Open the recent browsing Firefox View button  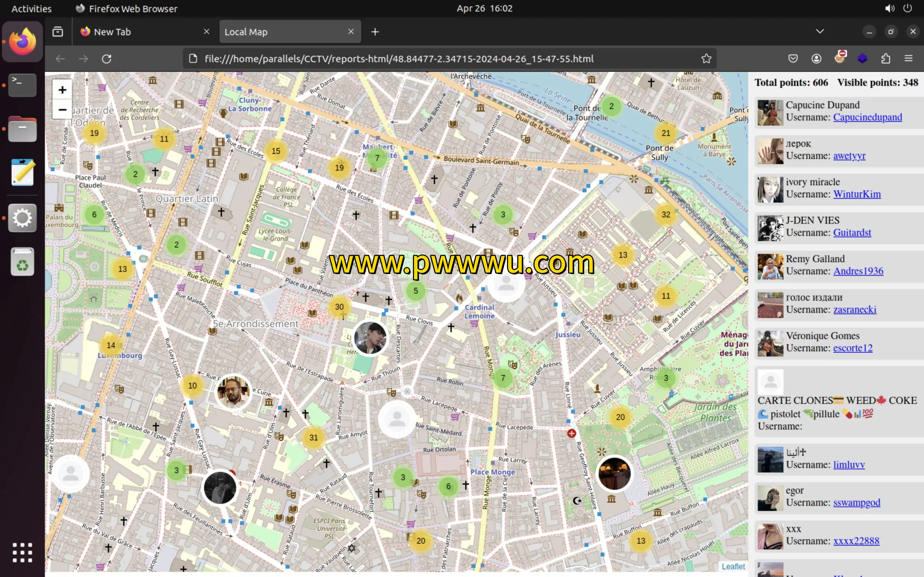(58, 32)
